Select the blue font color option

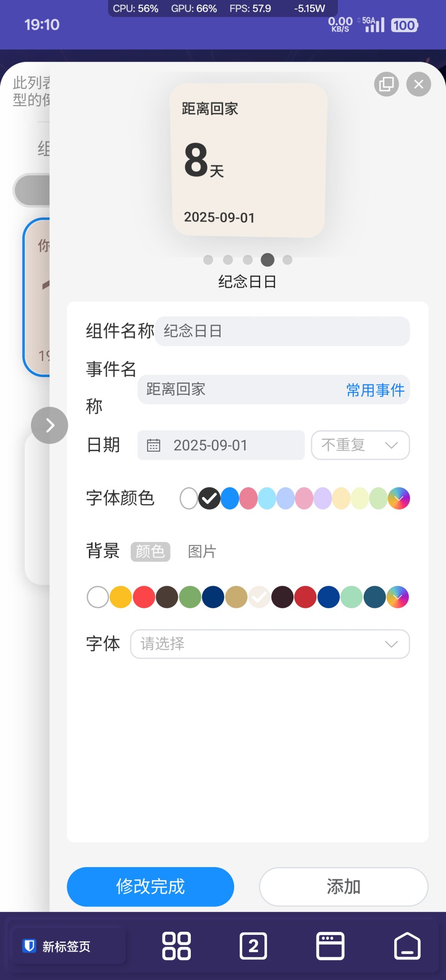[x=230, y=498]
